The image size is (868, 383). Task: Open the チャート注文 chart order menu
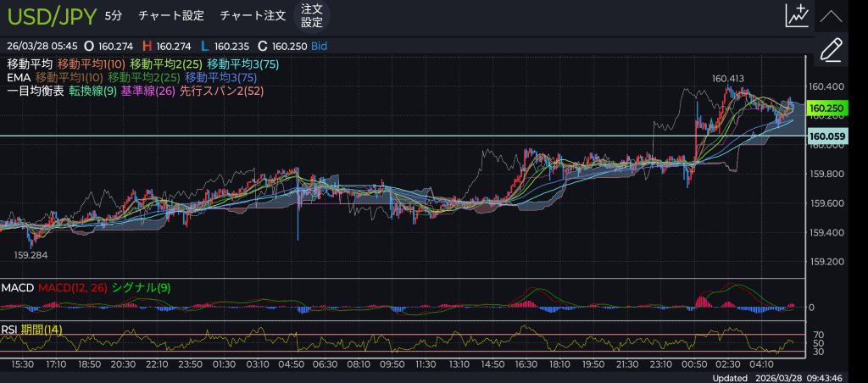(252, 16)
